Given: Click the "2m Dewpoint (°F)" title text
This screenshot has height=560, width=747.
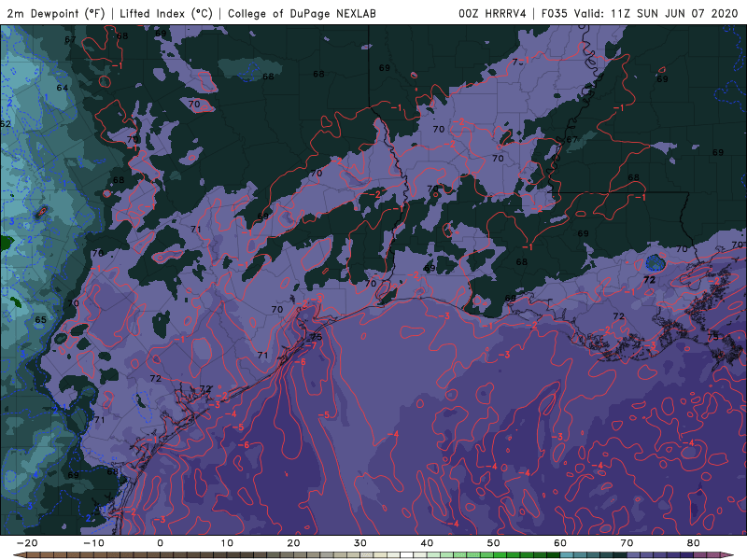Looking at the screenshot, I should pos(56,13).
